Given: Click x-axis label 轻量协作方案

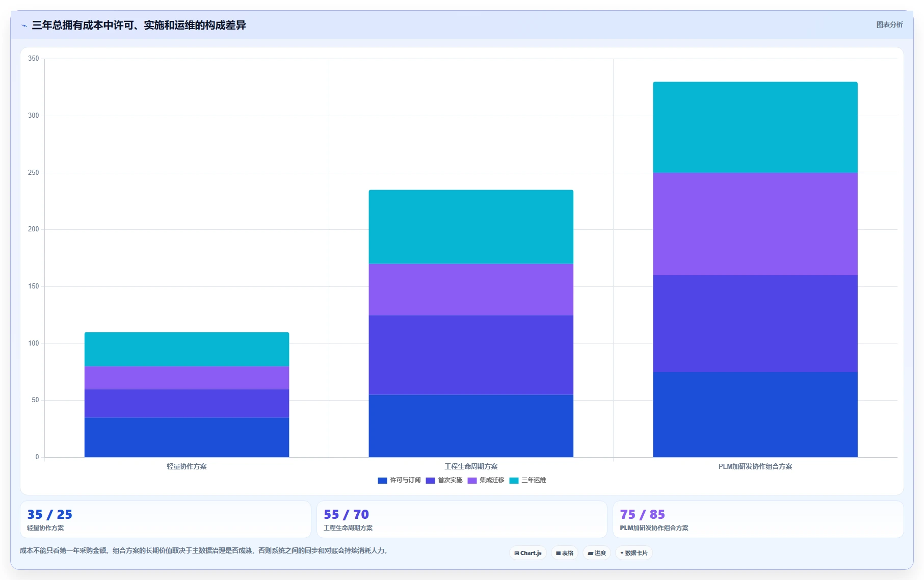Looking at the screenshot, I should click(187, 466).
